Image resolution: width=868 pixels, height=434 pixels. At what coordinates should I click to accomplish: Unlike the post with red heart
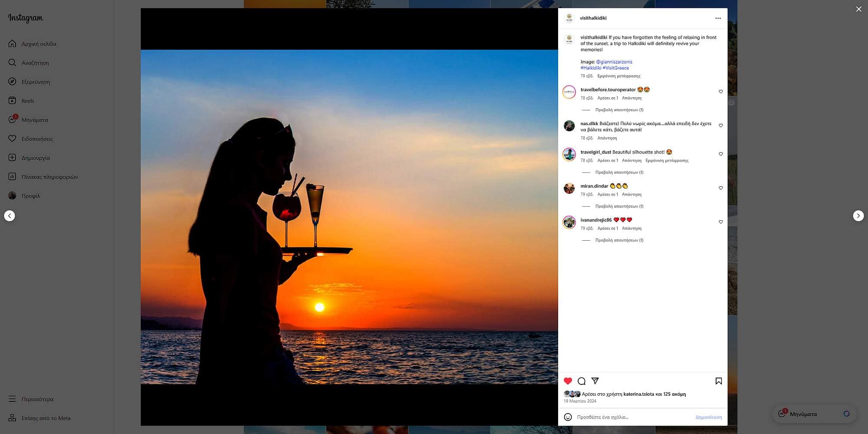(568, 381)
